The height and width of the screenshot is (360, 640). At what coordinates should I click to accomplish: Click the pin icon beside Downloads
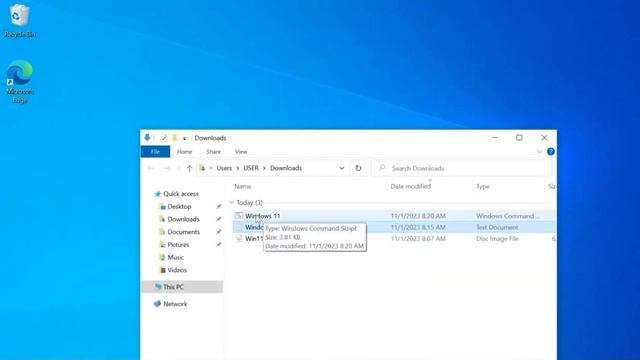pyautogui.click(x=219, y=219)
